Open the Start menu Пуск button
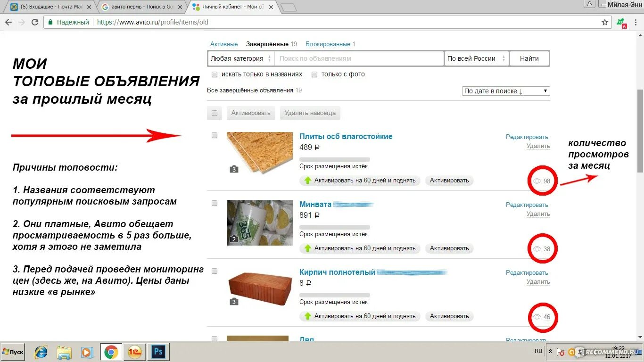 coord(13,352)
